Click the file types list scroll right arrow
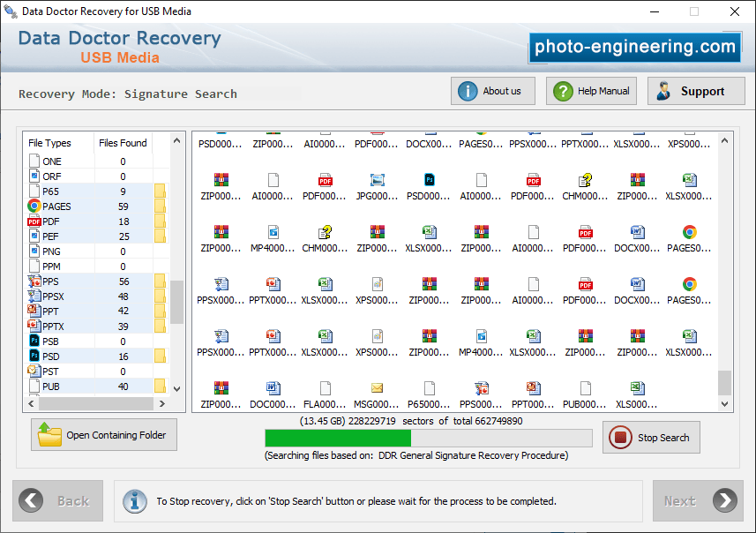This screenshot has height=533, width=756. (x=162, y=404)
